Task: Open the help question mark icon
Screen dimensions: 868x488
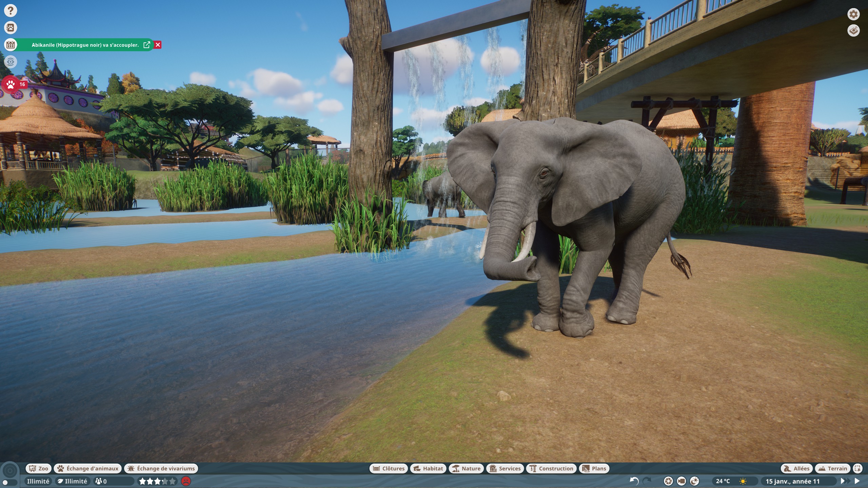Action: (x=11, y=11)
